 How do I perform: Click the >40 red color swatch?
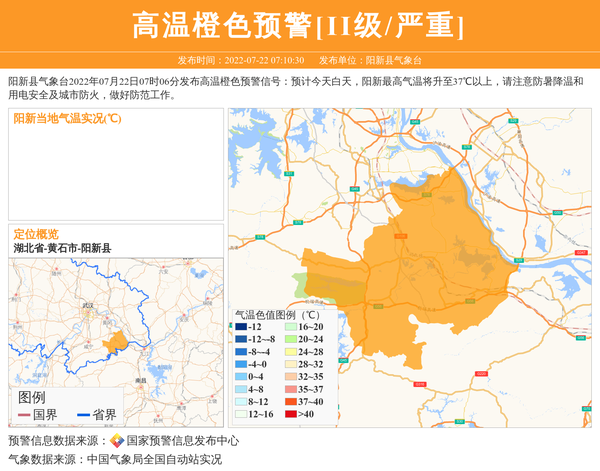[x=291, y=414]
